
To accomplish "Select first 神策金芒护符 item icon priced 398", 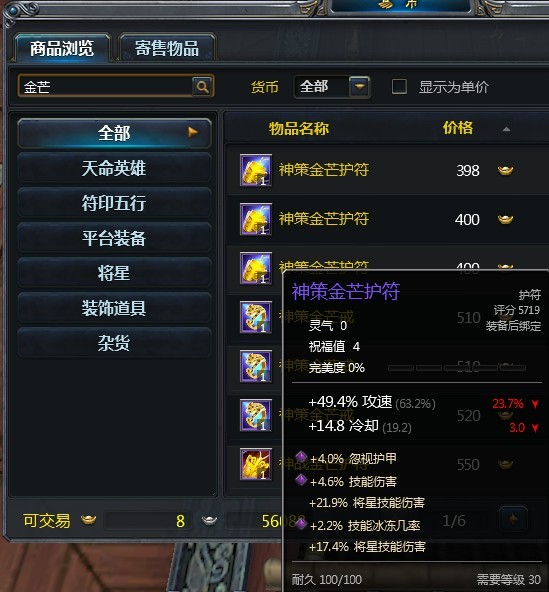I will (x=256, y=170).
